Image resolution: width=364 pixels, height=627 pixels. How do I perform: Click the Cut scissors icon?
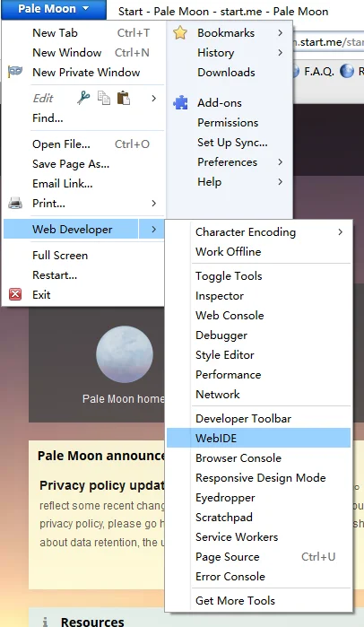tap(83, 98)
